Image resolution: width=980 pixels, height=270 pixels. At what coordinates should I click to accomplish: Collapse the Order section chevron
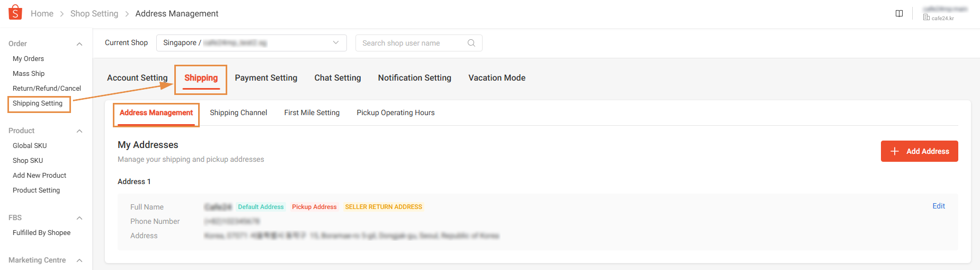click(x=79, y=44)
